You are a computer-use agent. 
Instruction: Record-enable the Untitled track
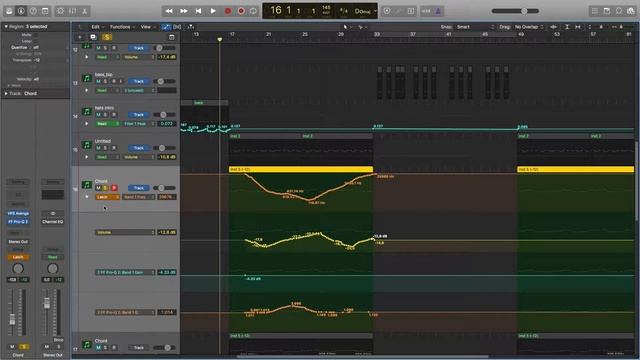point(113,148)
